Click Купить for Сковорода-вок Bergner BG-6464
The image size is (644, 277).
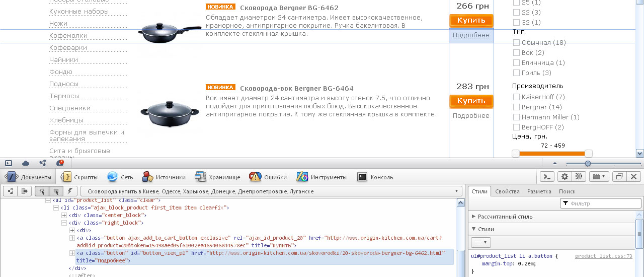click(x=471, y=101)
